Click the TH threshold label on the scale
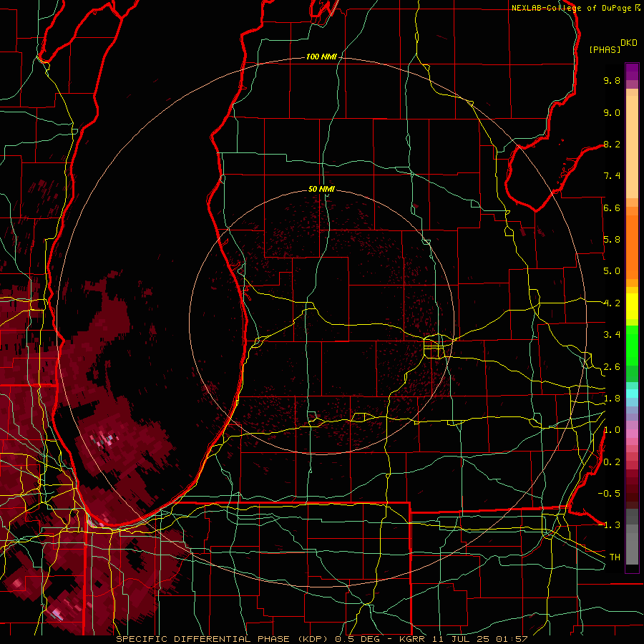Screen dimensions: 644x644 (x=615, y=557)
